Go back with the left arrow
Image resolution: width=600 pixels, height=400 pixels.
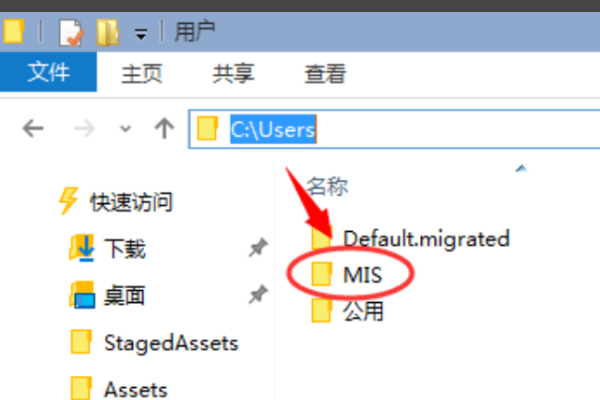tap(33, 128)
